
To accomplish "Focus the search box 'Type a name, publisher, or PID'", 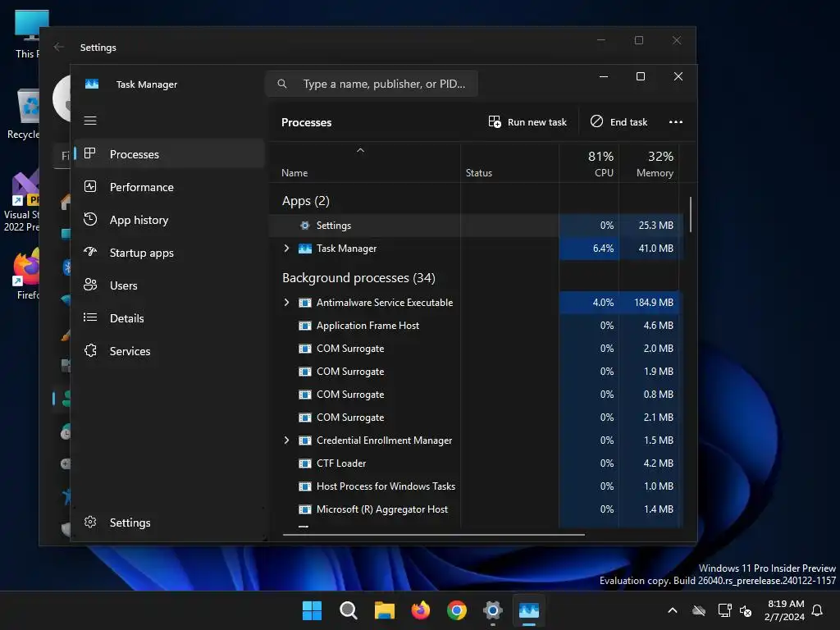I will (372, 84).
